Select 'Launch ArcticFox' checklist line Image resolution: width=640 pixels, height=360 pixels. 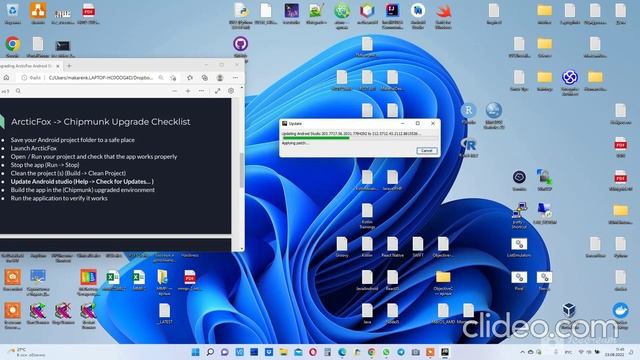click(33, 148)
